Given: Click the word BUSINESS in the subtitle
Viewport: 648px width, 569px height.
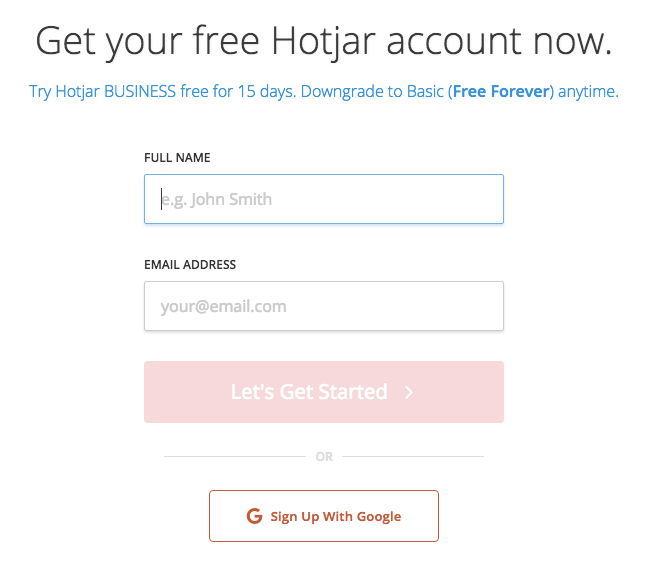Looking at the screenshot, I should [x=140, y=91].
